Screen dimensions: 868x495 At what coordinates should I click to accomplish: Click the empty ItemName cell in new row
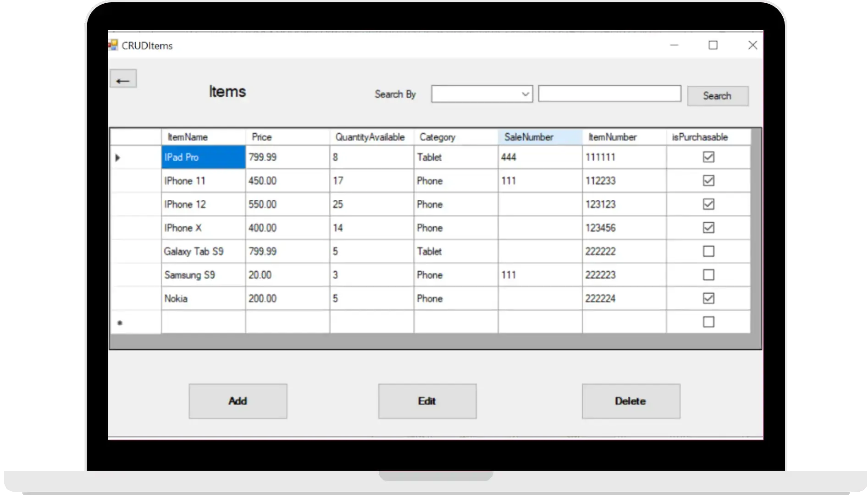coord(204,322)
